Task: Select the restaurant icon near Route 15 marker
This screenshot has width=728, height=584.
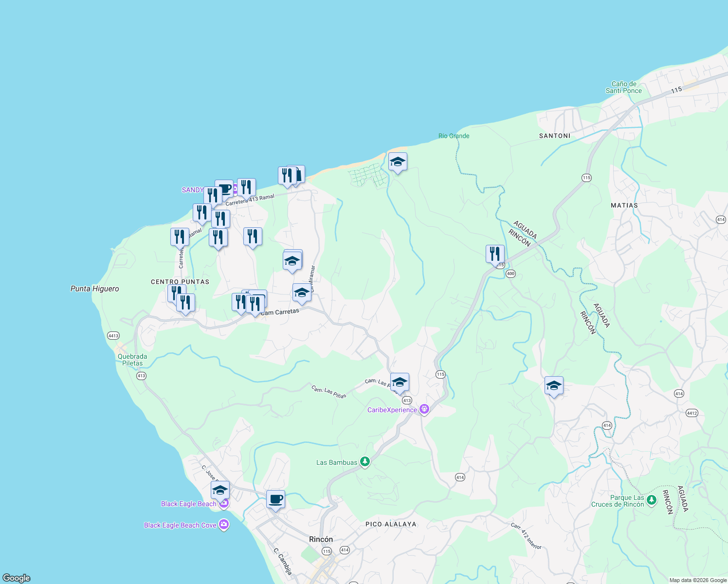Action: 495,253
